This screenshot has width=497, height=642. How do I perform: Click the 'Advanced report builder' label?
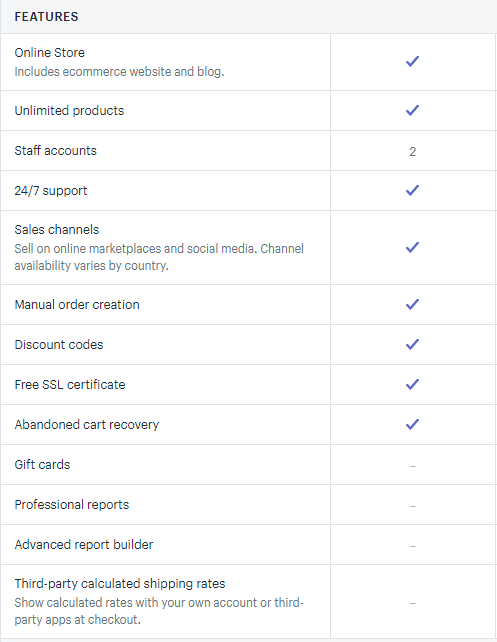[84, 545]
